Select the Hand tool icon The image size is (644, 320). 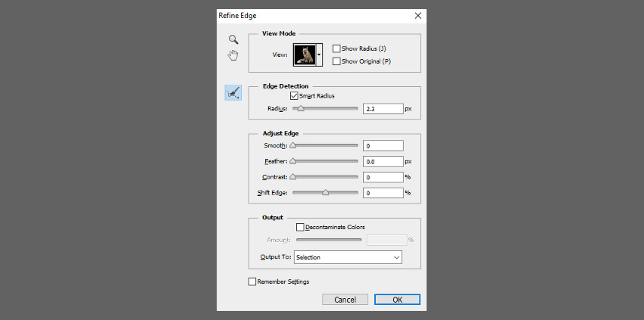tap(233, 55)
